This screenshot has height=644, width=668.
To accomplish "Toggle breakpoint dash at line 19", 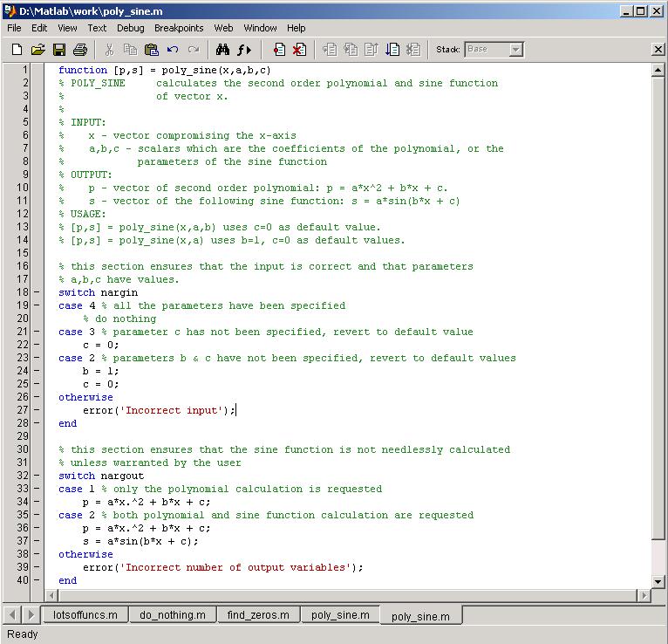I will [37, 305].
